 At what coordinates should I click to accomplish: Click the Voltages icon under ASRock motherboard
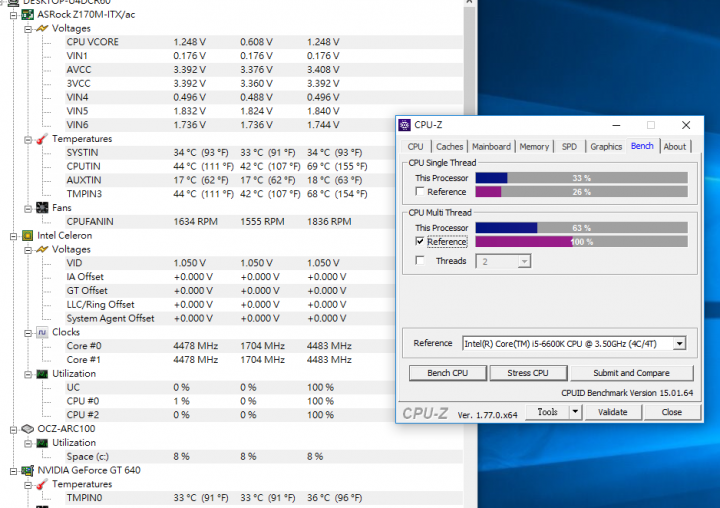pyautogui.click(x=42, y=28)
